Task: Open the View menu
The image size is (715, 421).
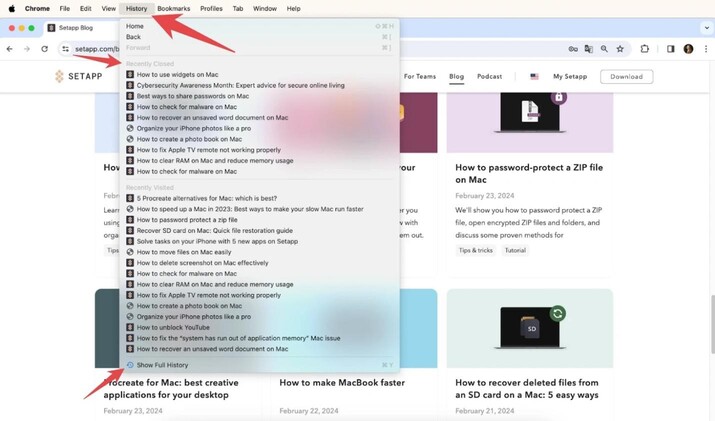Action: pos(109,8)
